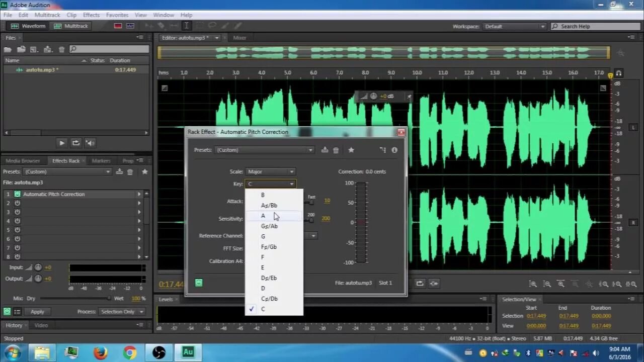
Task: Mark dialog preset as favorite star
Action: [x=351, y=150]
